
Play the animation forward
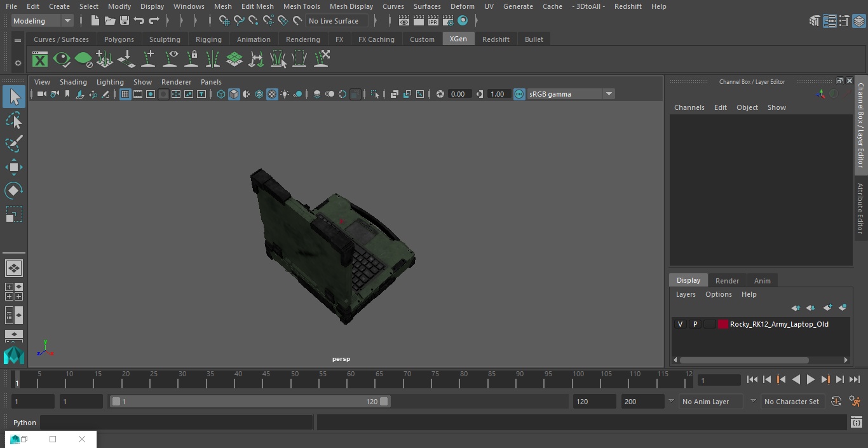pyautogui.click(x=810, y=379)
